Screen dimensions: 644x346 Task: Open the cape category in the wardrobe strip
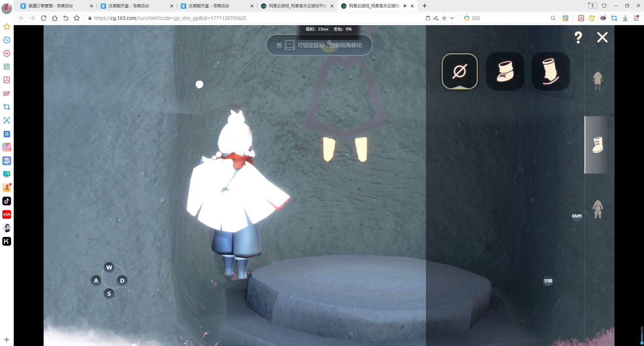tap(598, 81)
